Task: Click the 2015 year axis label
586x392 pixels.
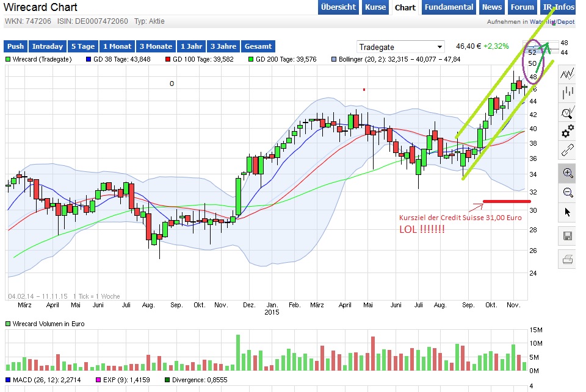Action: click(272, 312)
